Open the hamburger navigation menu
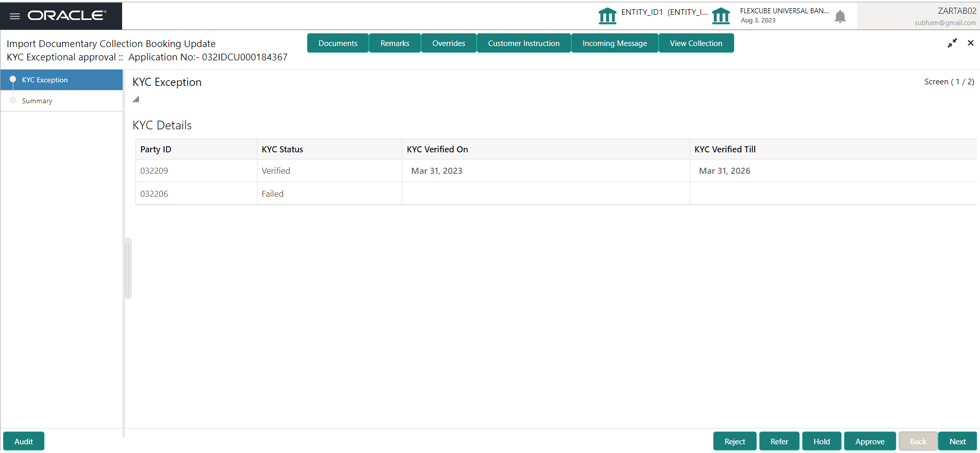This screenshot has width=980, height=453. (15, 16)
